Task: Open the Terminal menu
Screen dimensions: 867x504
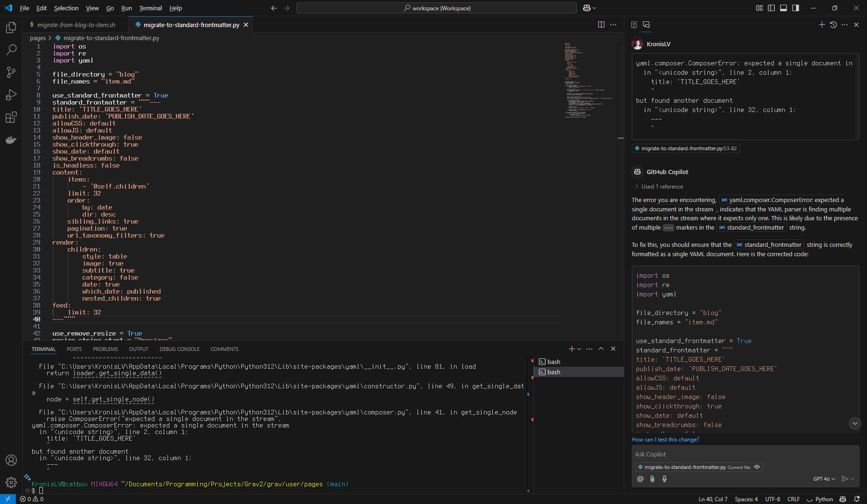Action: [151, 8]
